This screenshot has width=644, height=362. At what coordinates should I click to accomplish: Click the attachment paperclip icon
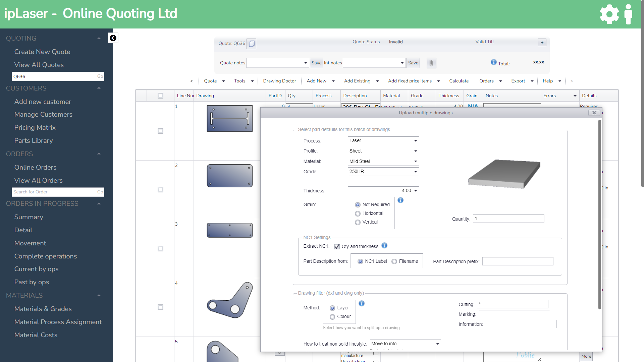(431, 63)
